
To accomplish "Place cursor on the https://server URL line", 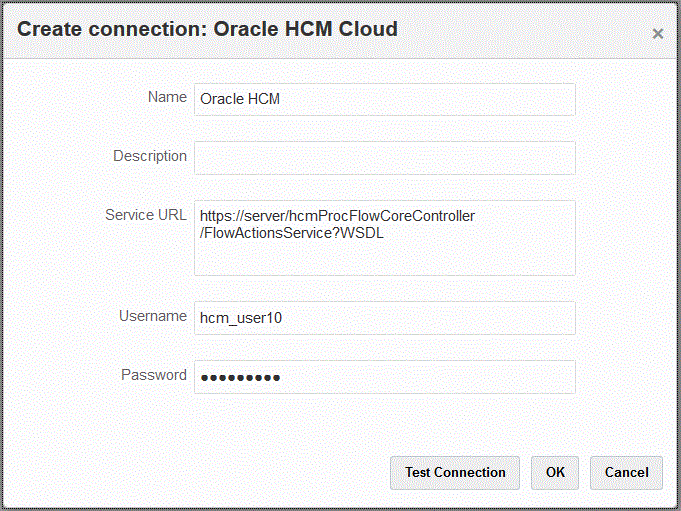I will [x=337, y=216].
